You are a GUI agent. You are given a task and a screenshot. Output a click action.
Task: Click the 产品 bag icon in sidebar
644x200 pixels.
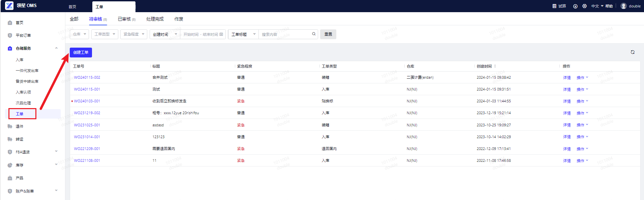[10, 178]
